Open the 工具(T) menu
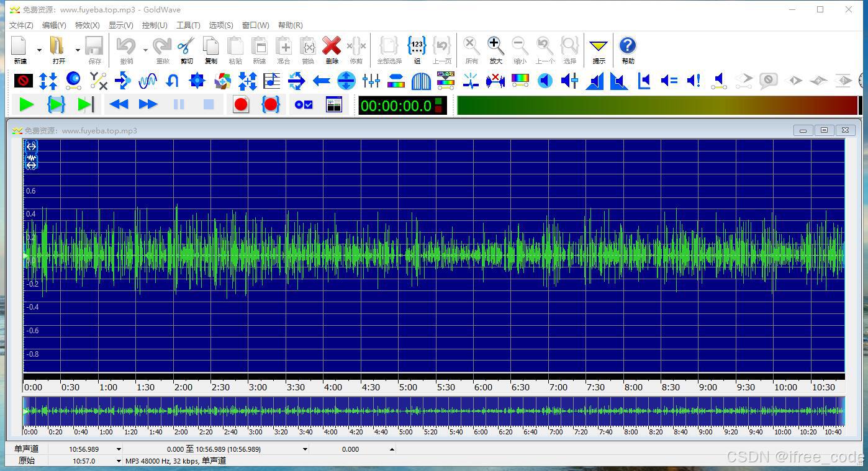The image size is (868, 471). pyautogui.click(x=188, y=25)
